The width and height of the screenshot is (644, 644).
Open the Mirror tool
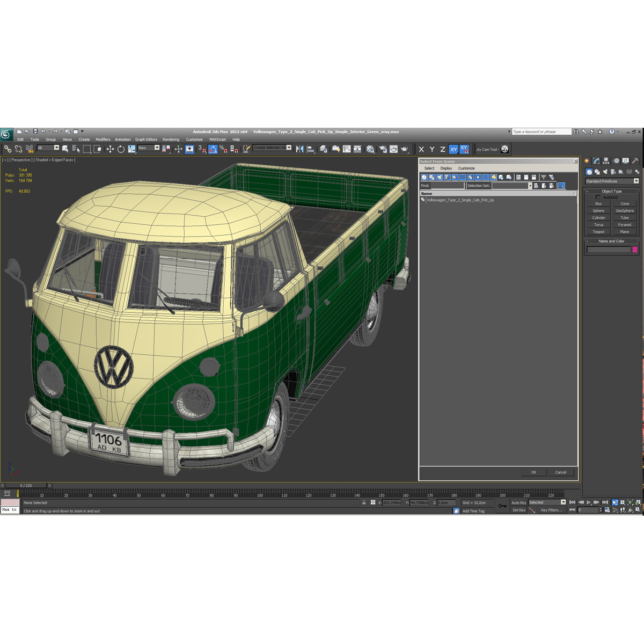(299, 149)
